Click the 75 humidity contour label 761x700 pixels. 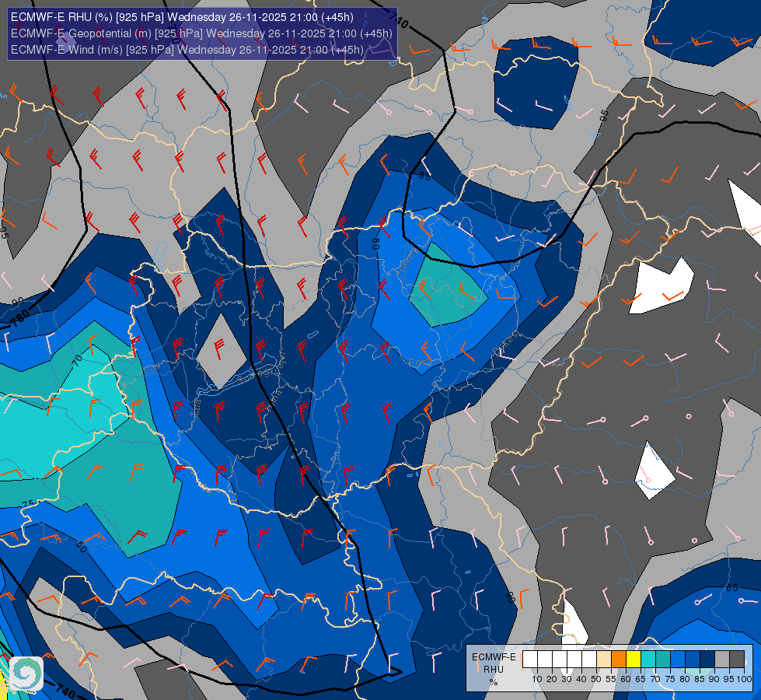pos(28,504)
